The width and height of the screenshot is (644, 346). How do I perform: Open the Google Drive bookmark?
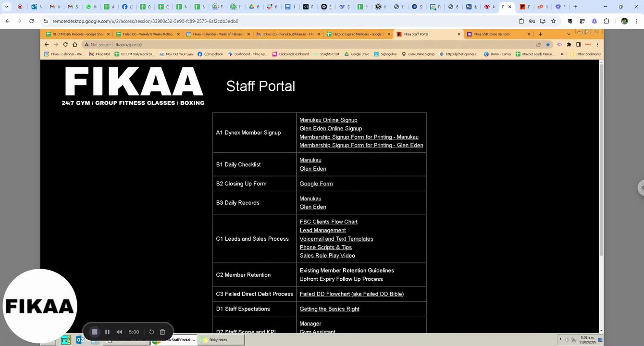pos(357,54)
